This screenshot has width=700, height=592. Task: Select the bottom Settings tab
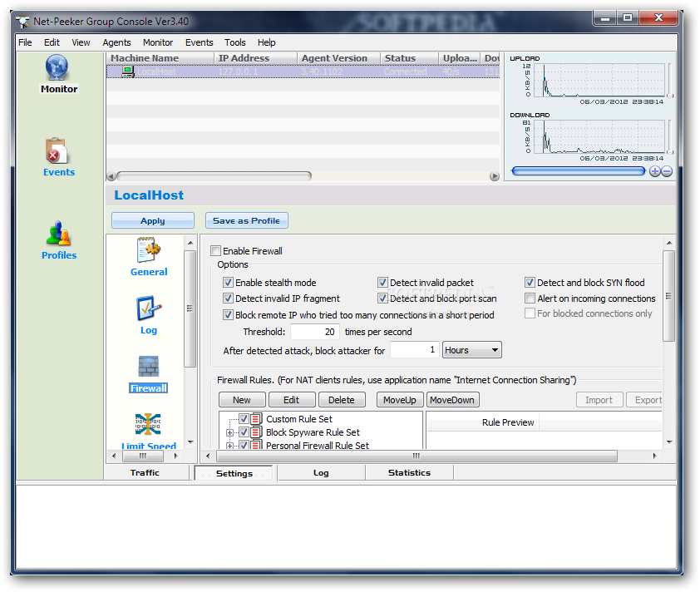pyautogui.click(x=234, y=473)
